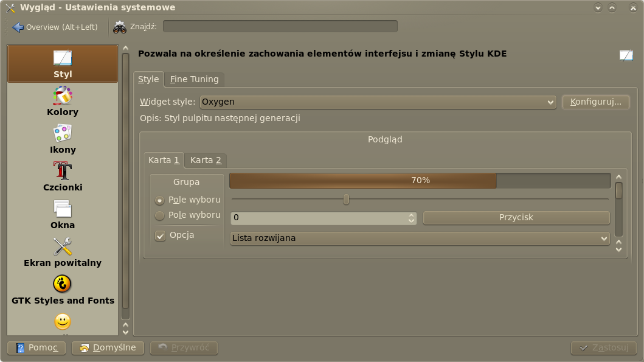Open GTK Styles and Fonts settings

point(63,290)
